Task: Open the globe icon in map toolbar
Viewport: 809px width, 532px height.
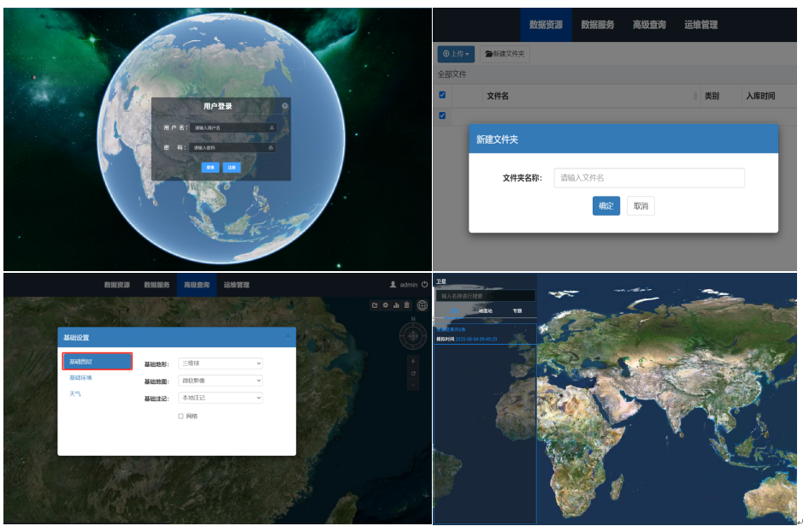Action: pyautogui.click(x=422, y=305)
